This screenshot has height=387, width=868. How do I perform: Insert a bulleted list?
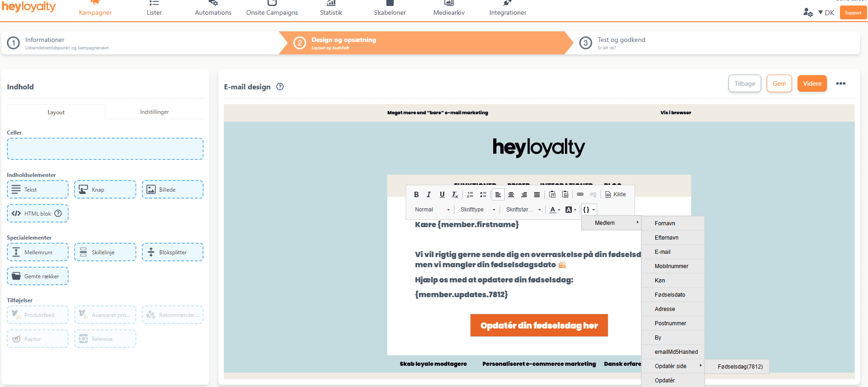pyautogui.click(x=483, y=194)
